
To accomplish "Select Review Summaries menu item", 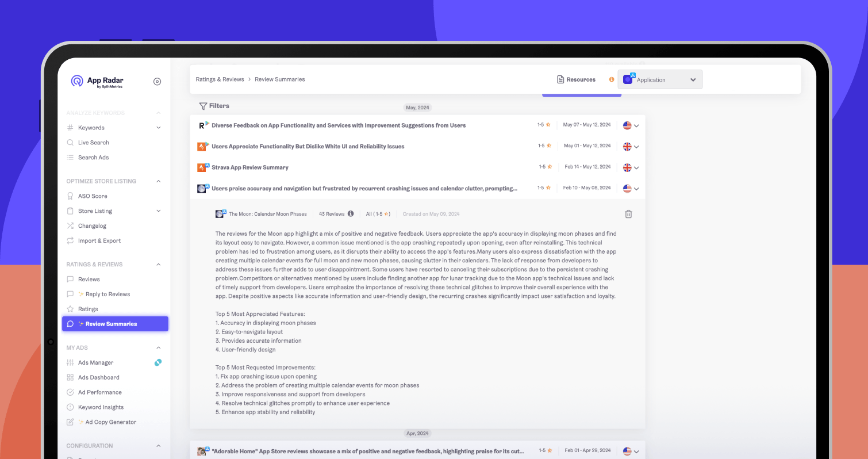I will pyautogui.click(x=115, y=324).
